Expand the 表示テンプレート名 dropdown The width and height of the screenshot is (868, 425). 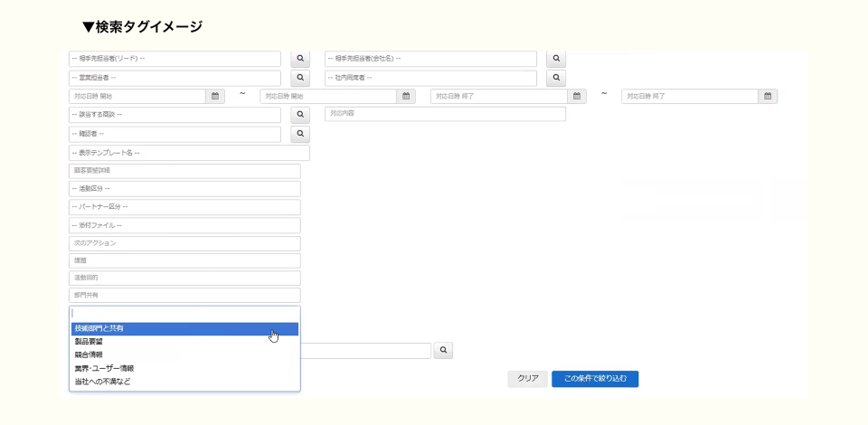[189, 154]
